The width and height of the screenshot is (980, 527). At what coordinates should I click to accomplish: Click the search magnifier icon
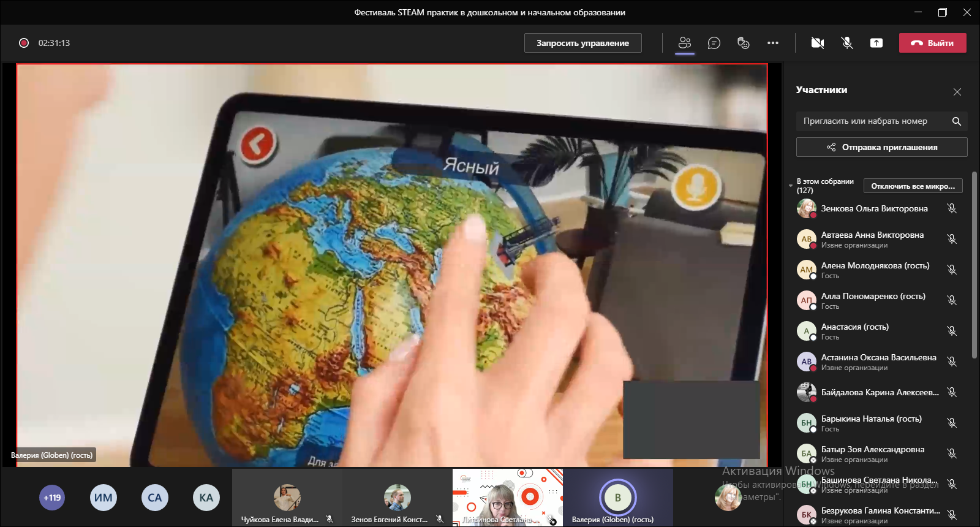[x=956, y=121]
